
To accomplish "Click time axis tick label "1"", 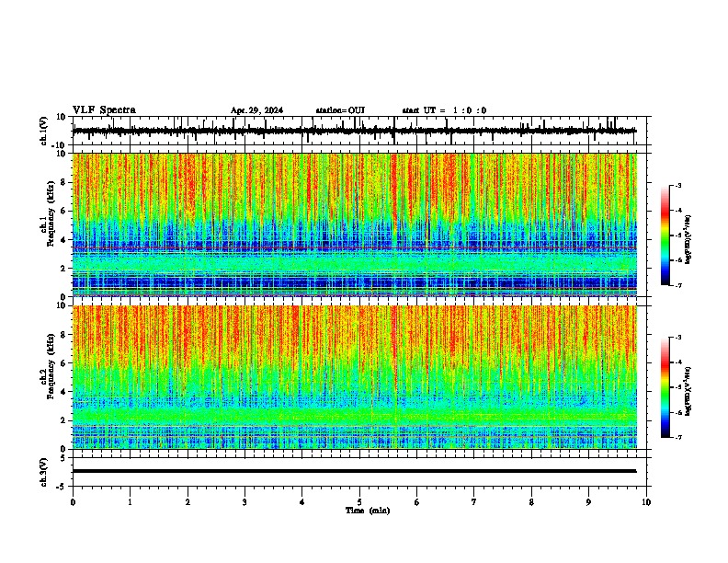I will 130,502.
